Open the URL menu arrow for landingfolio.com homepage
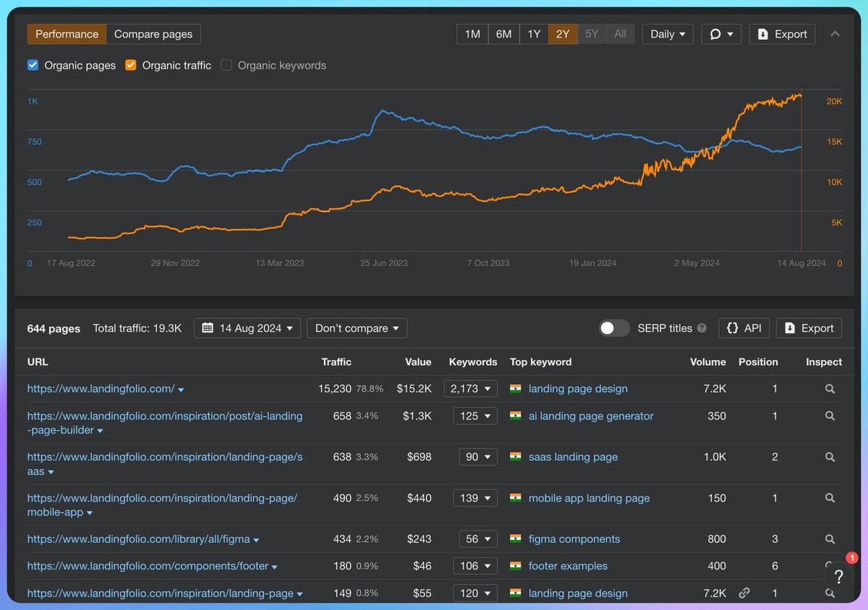This screenshot has width=868, height=610. tap(181, 390)
